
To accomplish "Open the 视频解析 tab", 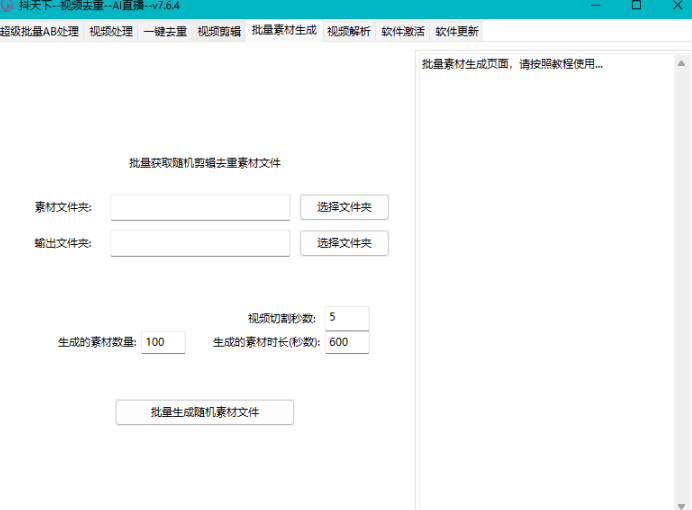I will point(349,31).
